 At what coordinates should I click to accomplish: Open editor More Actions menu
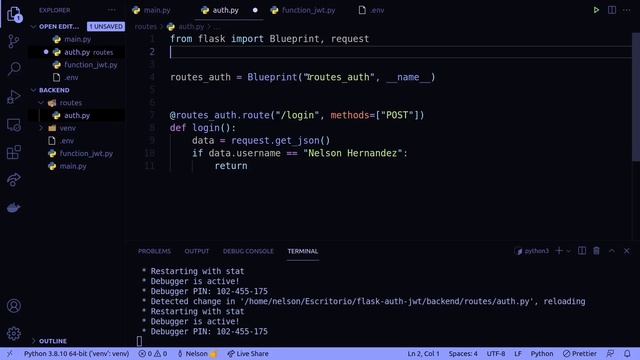627,10
